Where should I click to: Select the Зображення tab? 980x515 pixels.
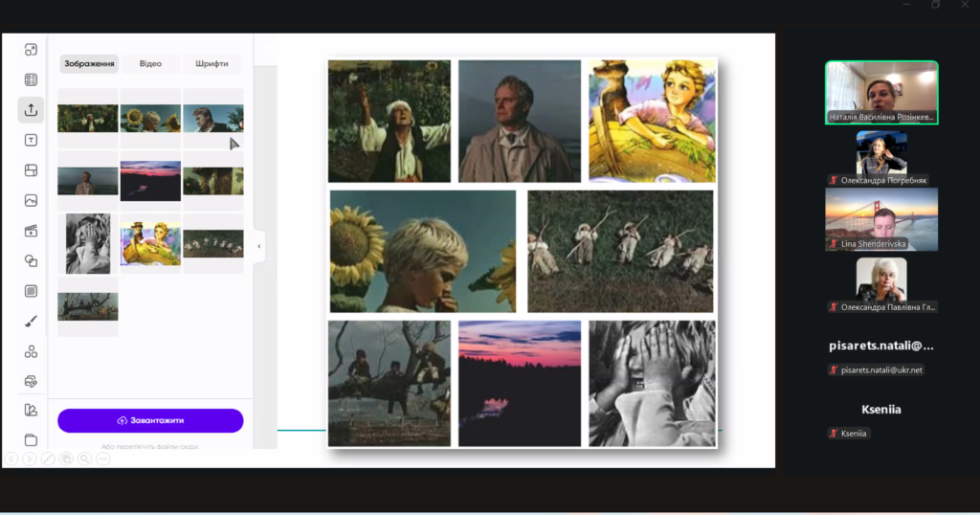pos(89,64)
